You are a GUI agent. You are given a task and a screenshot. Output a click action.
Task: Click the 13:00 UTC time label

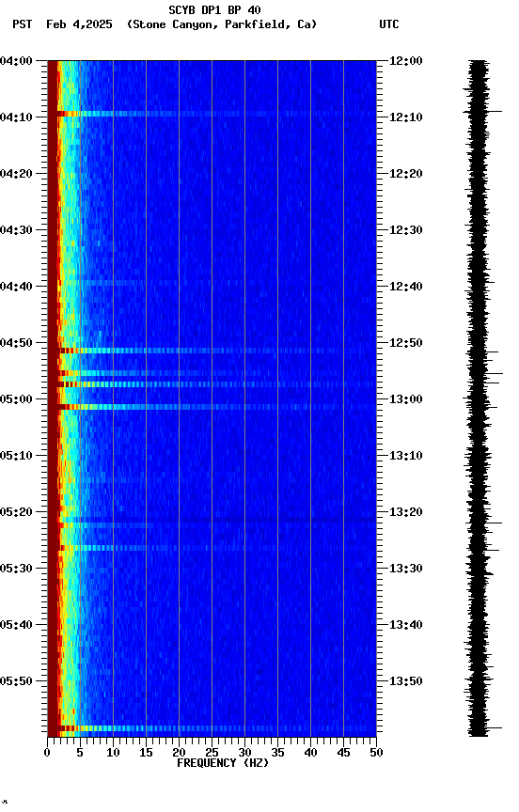[x=405, y=399]
